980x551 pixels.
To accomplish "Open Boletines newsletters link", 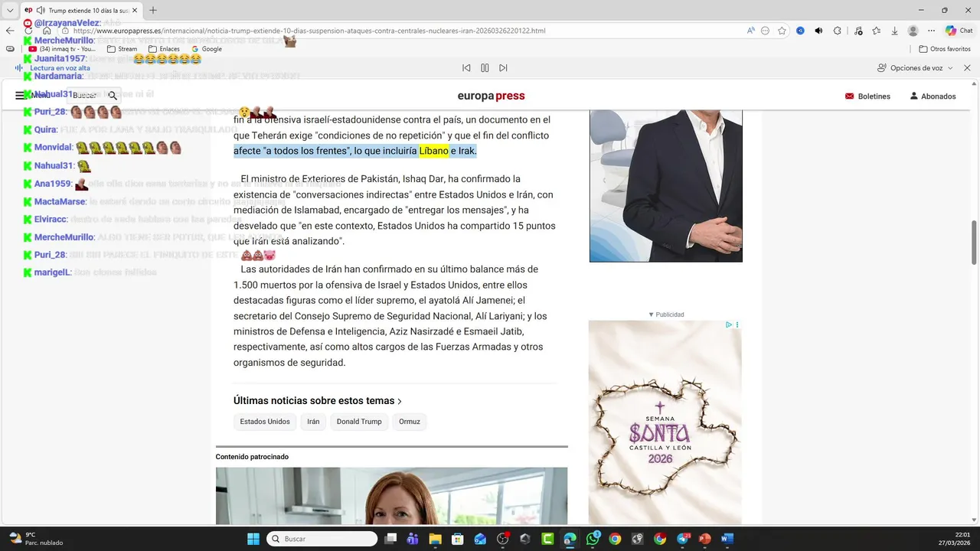I will 867,96.
